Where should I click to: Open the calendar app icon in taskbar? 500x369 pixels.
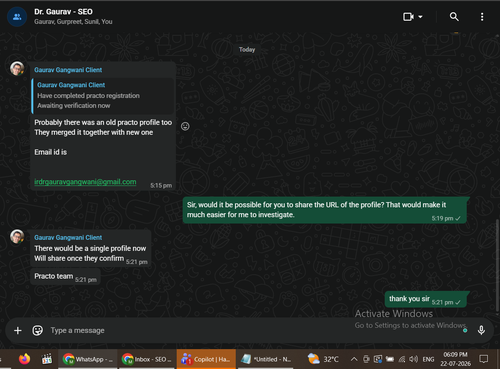coord(47,359)
